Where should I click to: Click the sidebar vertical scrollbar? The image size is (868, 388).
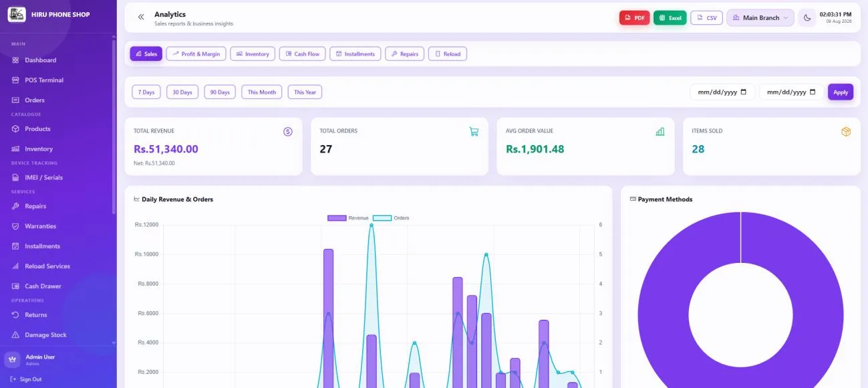coord(114,127)
